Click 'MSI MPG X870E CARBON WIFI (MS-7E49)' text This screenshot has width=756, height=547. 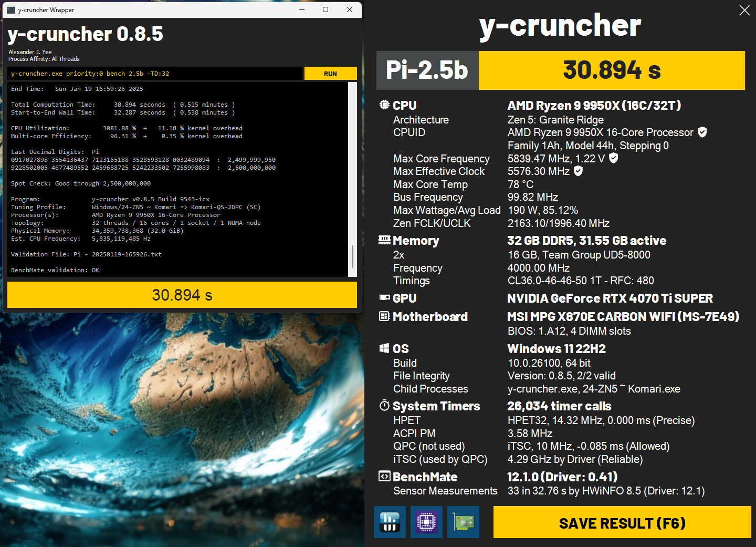623,317
